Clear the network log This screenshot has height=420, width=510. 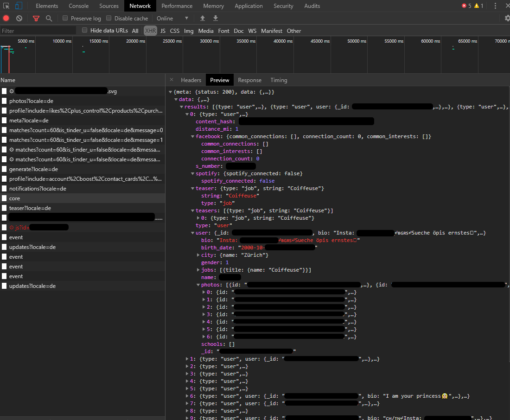pos(19,19)
